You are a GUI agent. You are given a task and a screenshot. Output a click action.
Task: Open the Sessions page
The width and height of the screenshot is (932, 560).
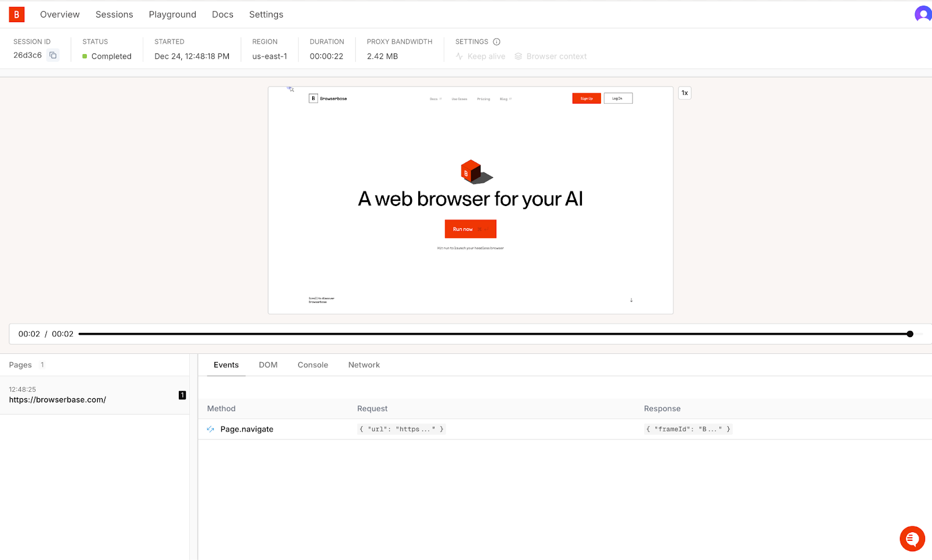114,15
